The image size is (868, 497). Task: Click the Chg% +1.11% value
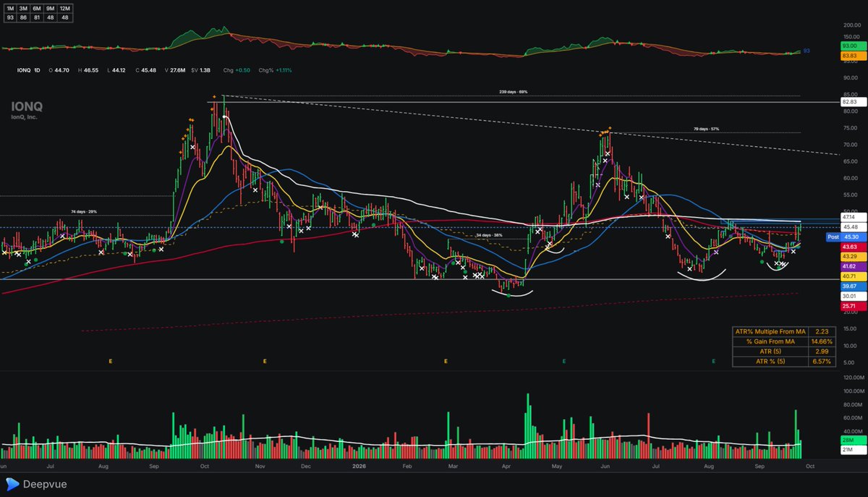coord(282,70)
